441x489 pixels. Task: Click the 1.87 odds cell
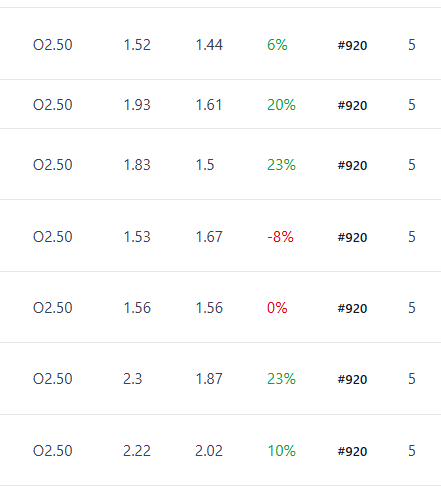pos(209,379)
